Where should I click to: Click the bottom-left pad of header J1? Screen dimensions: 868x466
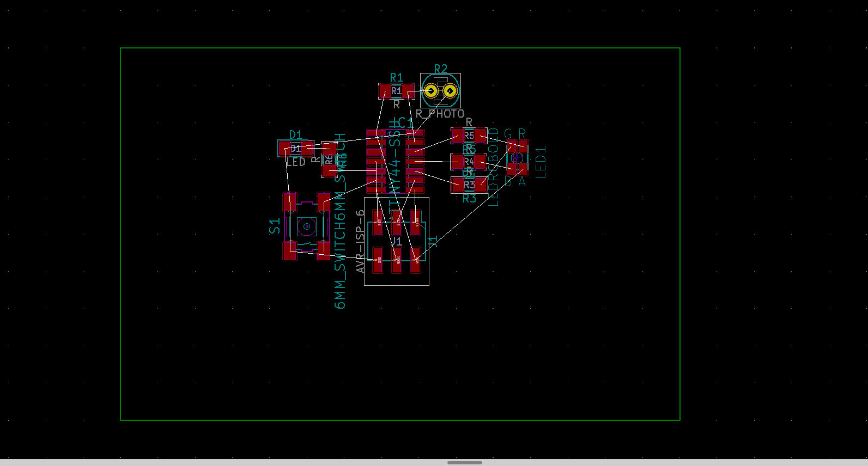click(378, 260)
